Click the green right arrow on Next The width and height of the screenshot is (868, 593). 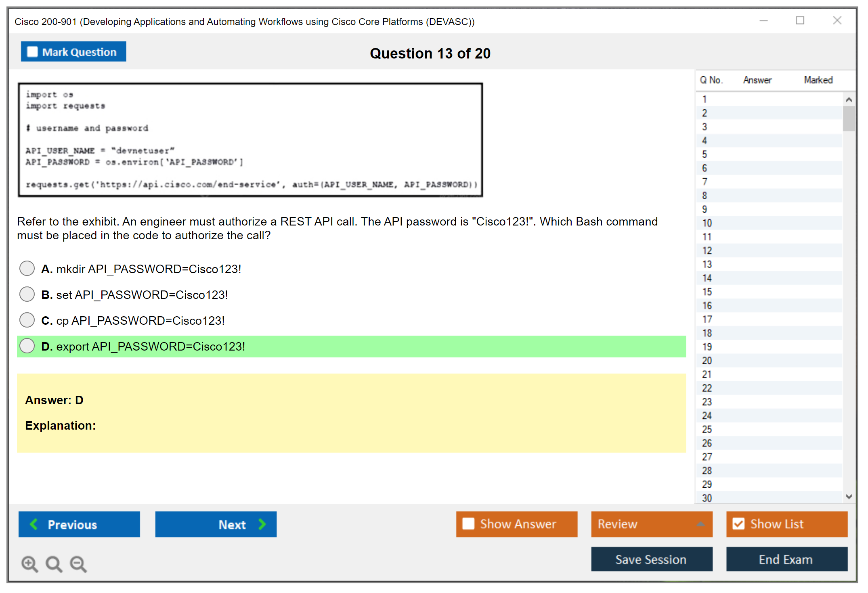[262, 524]
